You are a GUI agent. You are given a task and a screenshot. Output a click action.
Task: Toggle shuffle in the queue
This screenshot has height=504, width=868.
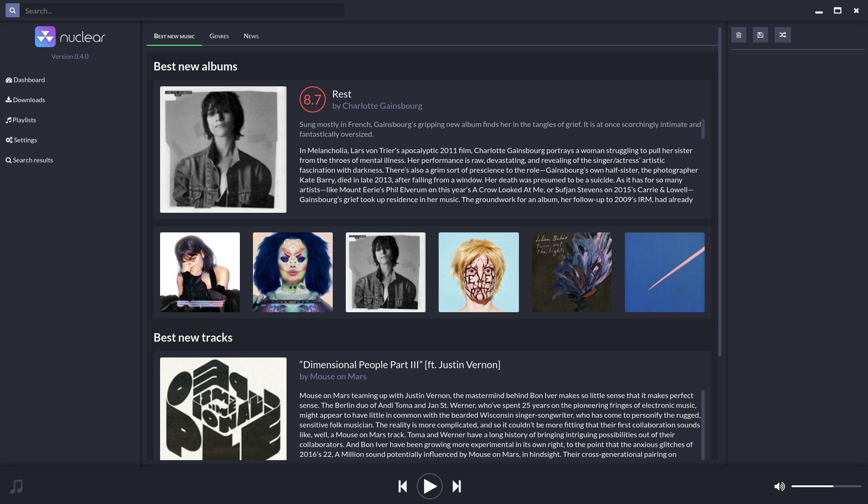tap(783, 35)
